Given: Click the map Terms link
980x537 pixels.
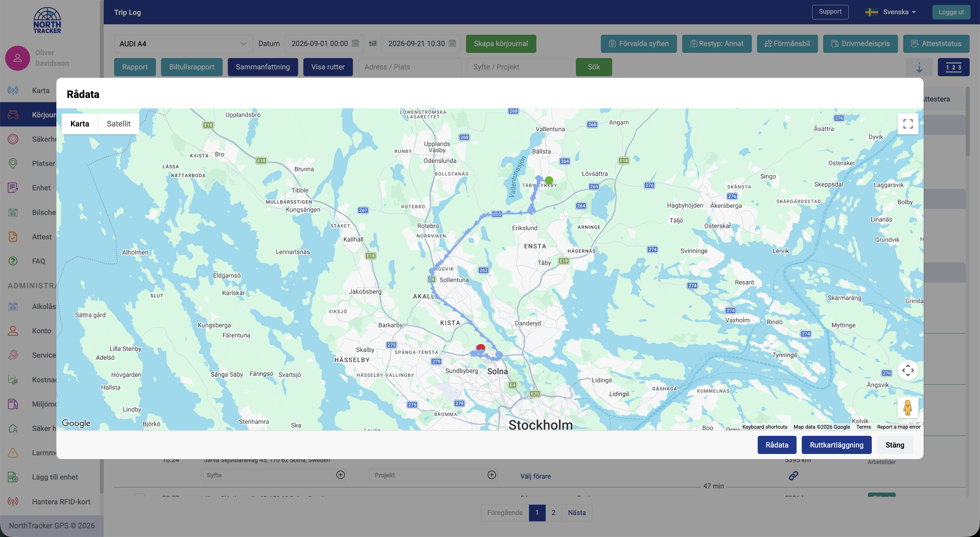Looking at the screenshot, I should (x=864, y=427).
